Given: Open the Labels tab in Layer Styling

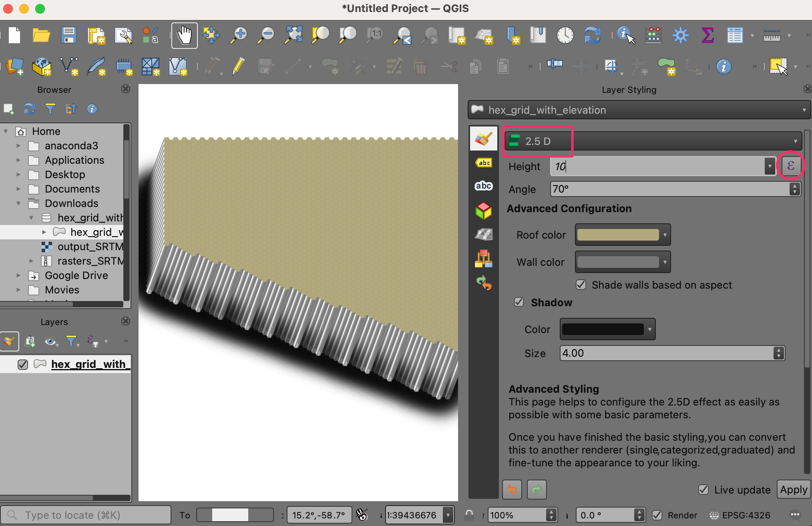Looking at the screenshot, I should pyautogui.click(x=484, y=163).
